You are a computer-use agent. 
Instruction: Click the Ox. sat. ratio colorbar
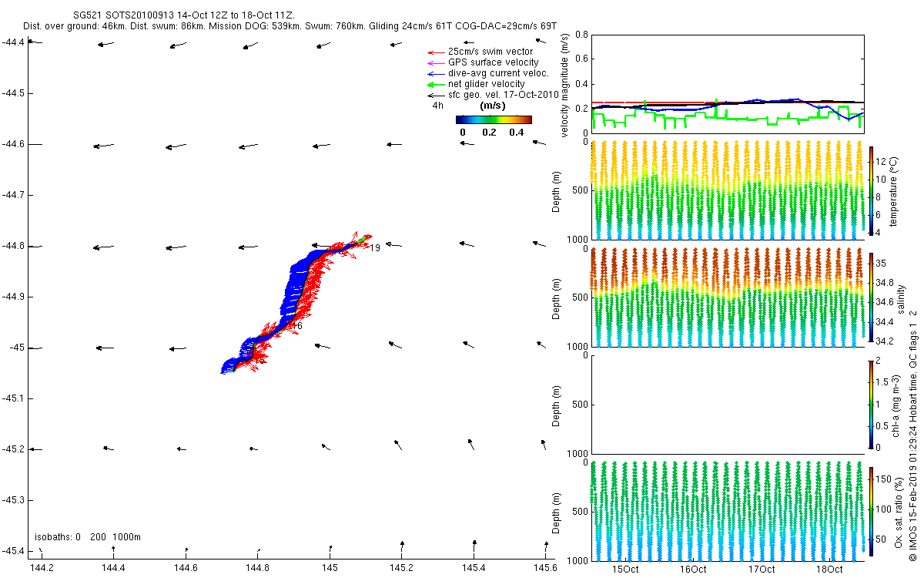(x=871, y=510)
